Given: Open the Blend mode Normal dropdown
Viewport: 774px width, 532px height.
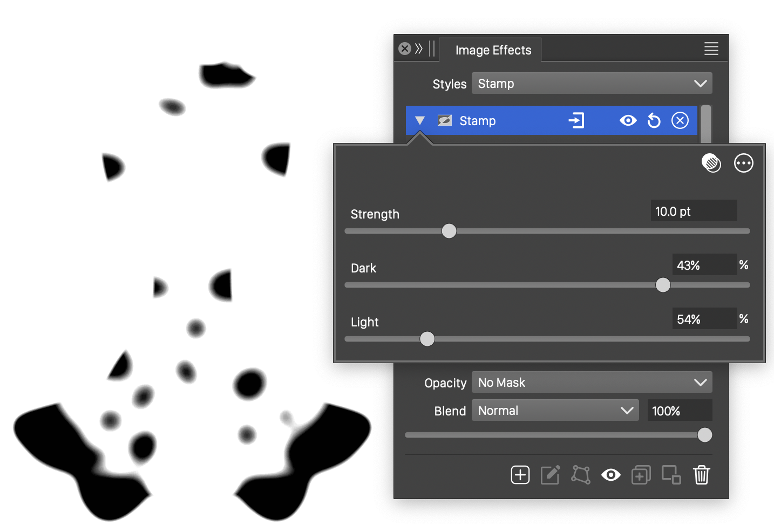Looking at the screenshot, I should [x=555, y=411].
